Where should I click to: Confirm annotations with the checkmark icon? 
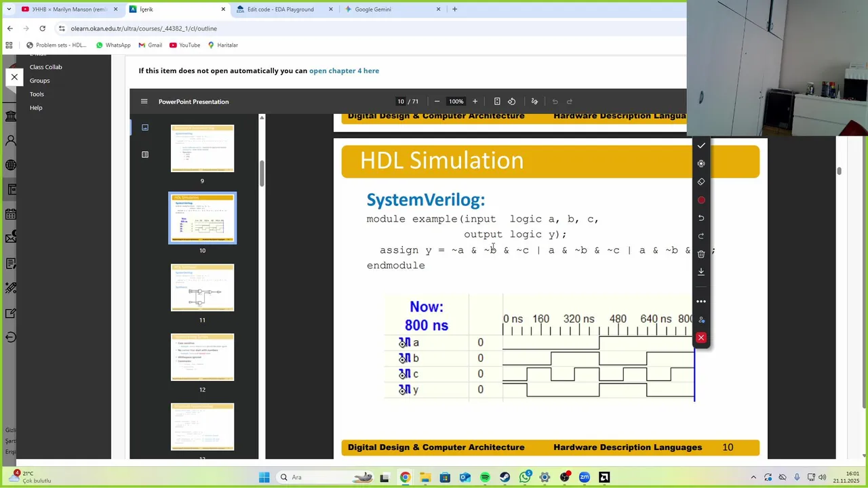click(701, 146)
